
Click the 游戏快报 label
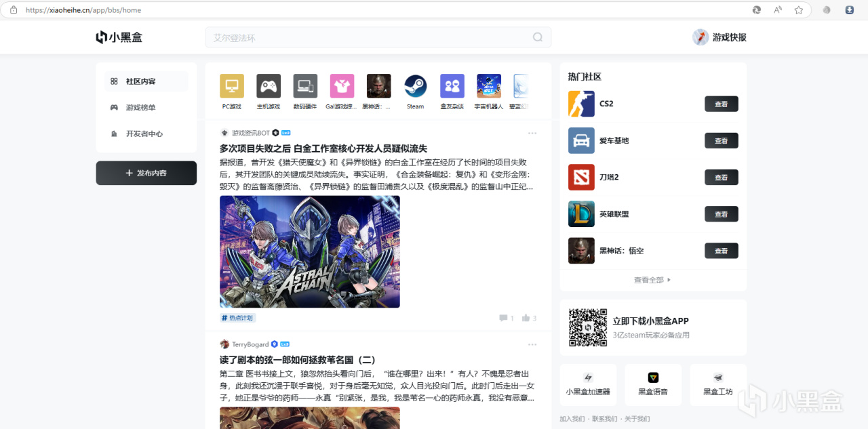(730, 37)
